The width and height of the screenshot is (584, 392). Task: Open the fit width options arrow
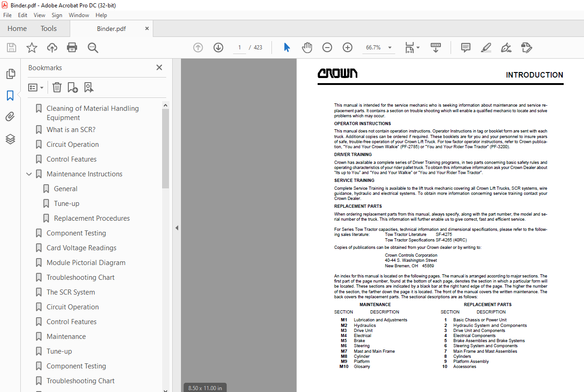tap(418, 48)
